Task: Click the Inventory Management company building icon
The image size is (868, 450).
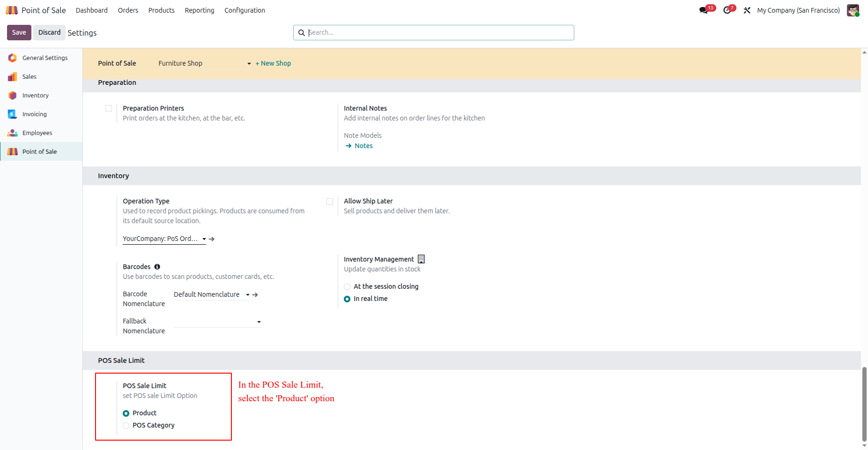Action: (421, 259)
